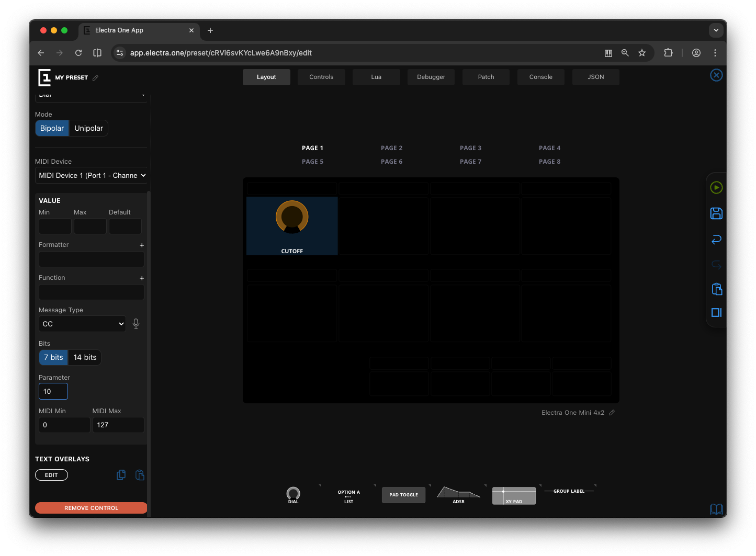Screen dimensions: 756x556
Task: Click the Remove Control button
Action: click(91, 507)
